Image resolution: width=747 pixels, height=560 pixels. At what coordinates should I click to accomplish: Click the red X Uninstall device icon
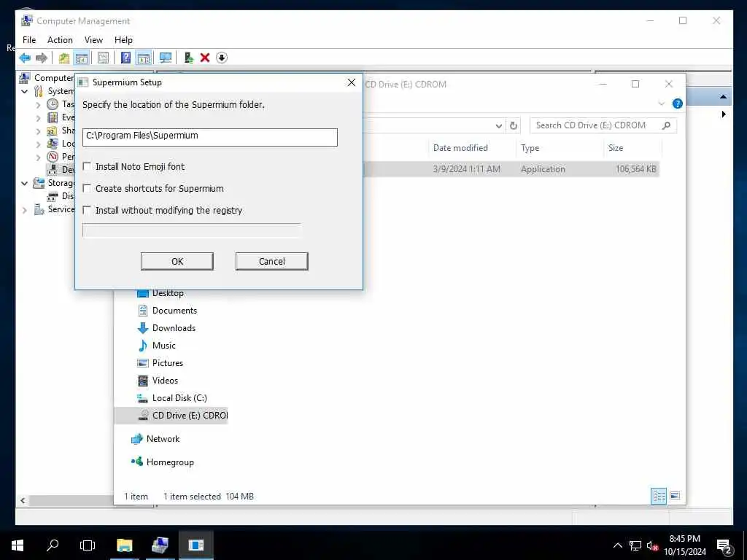pyautogui.click(x=205, y=58)
